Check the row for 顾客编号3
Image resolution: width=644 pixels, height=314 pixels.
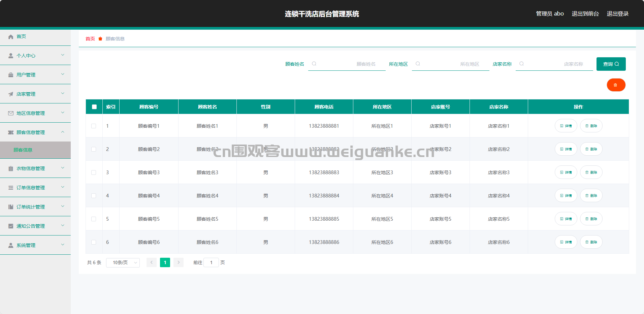(94, 172)
